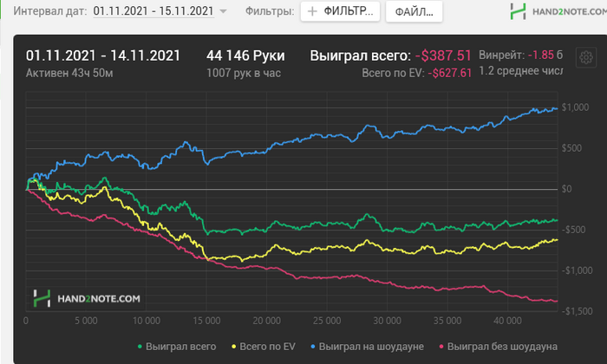The height and width of the screenshot is (364, 607).
Task: Click the red legend dot for non-showdown winnings
Action: click(x=441, y=347)
